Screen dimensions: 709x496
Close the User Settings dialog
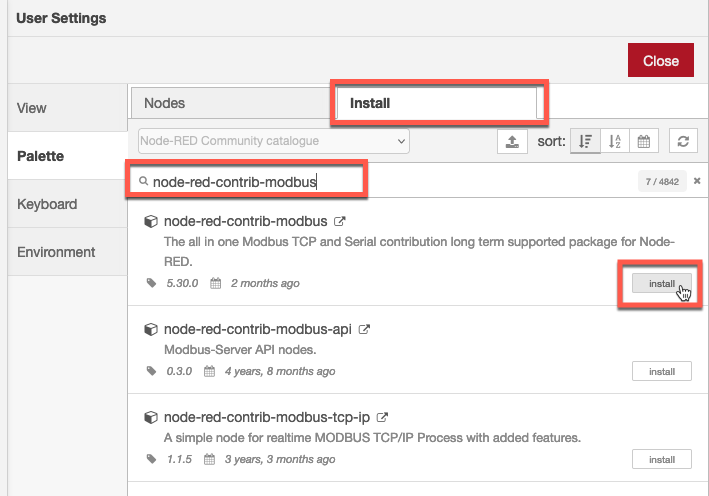click(661, 60)
